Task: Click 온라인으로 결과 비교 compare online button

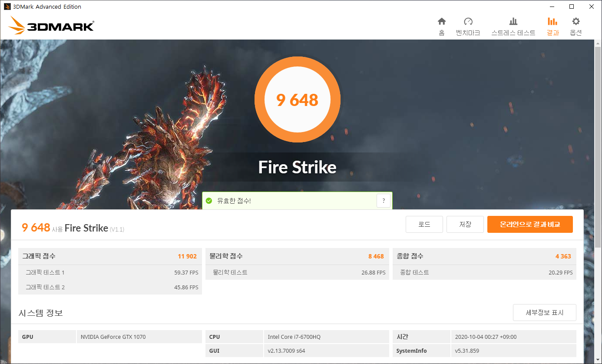Action: click(x=530, y=225)
